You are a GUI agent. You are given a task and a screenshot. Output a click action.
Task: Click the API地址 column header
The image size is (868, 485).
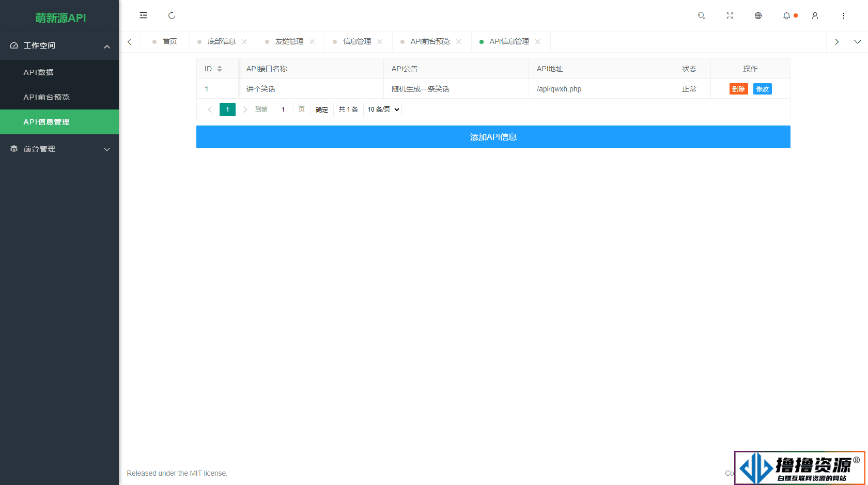601,69
